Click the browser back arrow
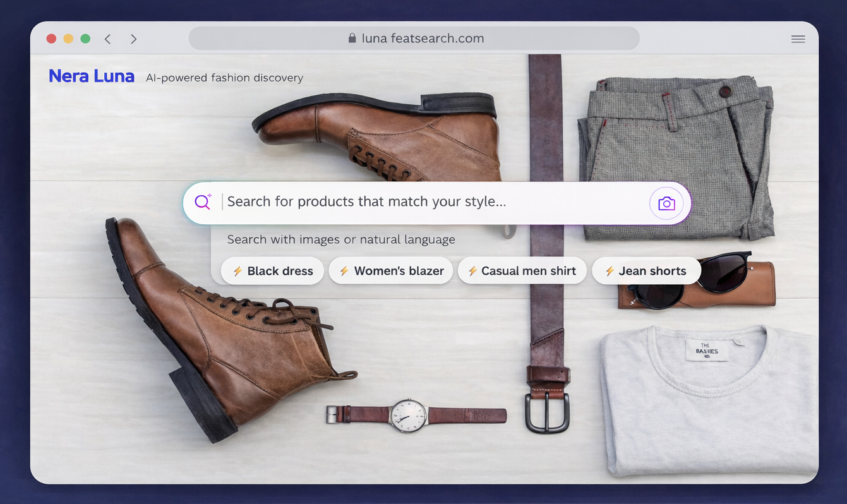847x504 pixels. 108,39
